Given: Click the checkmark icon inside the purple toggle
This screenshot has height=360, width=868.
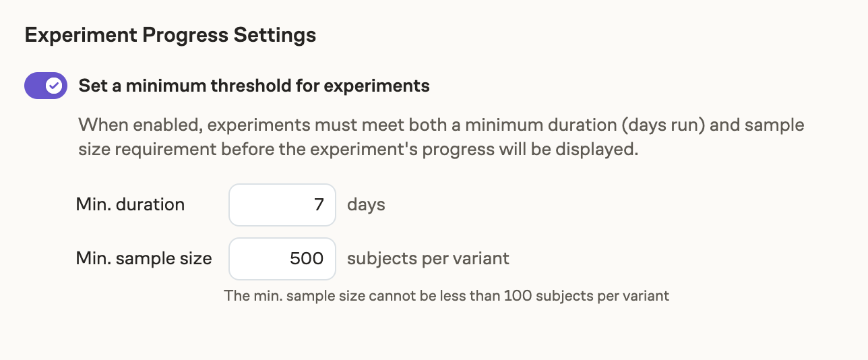Looking at the screenshot, I should (x=55, y=86).
